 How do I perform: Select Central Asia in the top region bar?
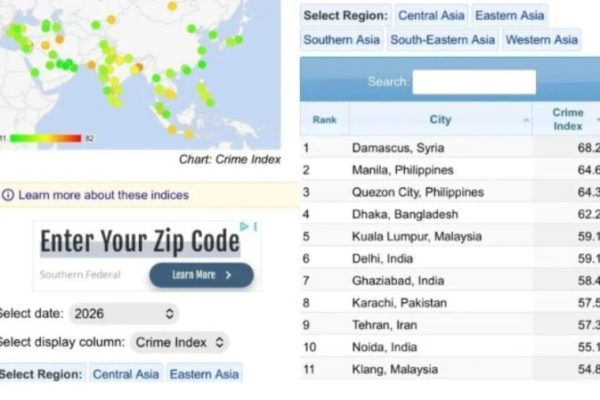[431, 15]
